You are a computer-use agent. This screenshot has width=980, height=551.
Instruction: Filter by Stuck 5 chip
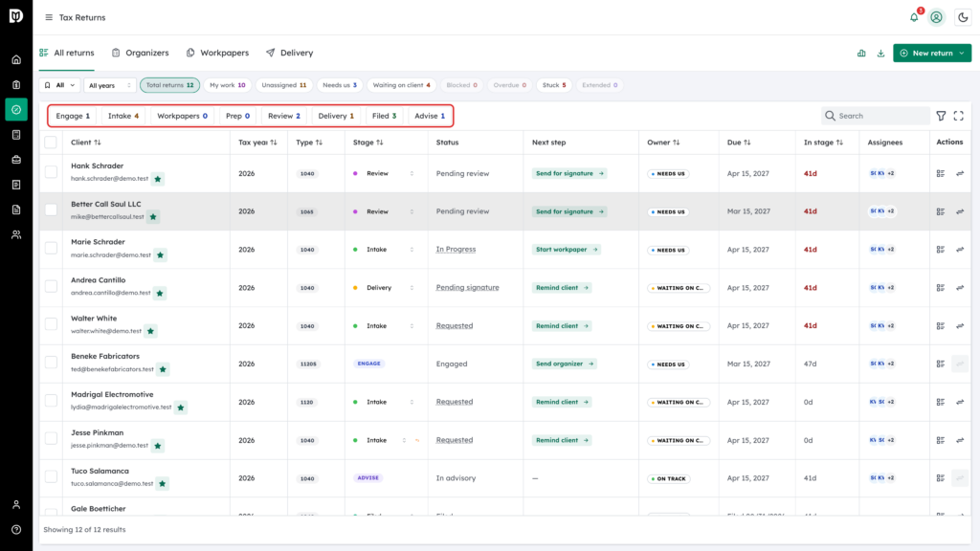[x=554, y=85]
